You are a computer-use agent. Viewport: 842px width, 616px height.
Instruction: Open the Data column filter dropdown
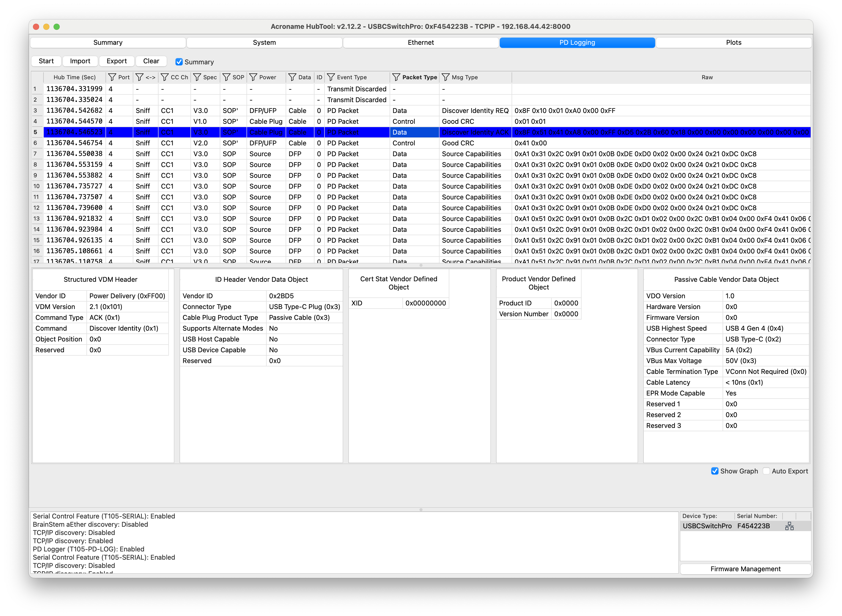tap(292, 77)
